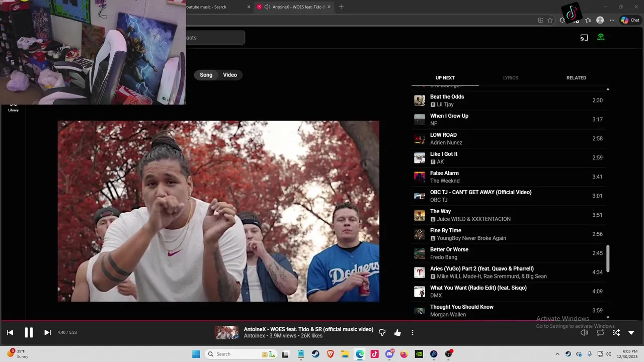Toggle shuffle for the queue
The image size is (644, 362).
point(616,332)
